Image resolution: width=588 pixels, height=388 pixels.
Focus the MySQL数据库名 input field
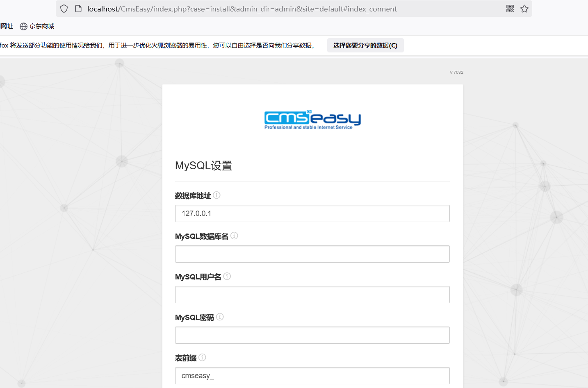click(x=312, y=254)
